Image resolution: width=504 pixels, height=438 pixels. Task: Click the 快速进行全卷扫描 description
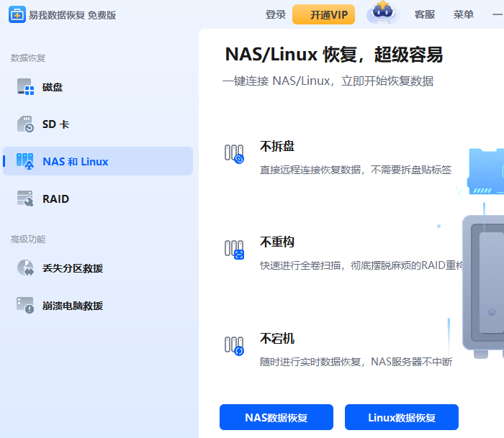361,265
